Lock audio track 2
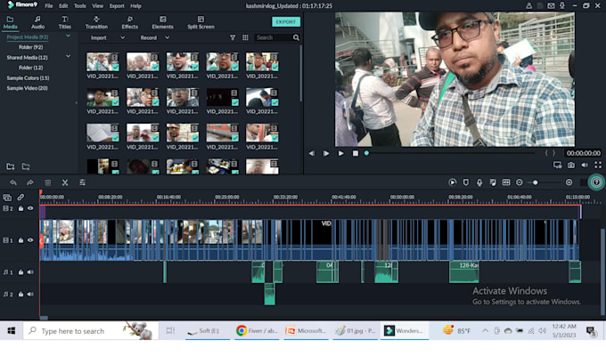 click(x=20, y=294)
